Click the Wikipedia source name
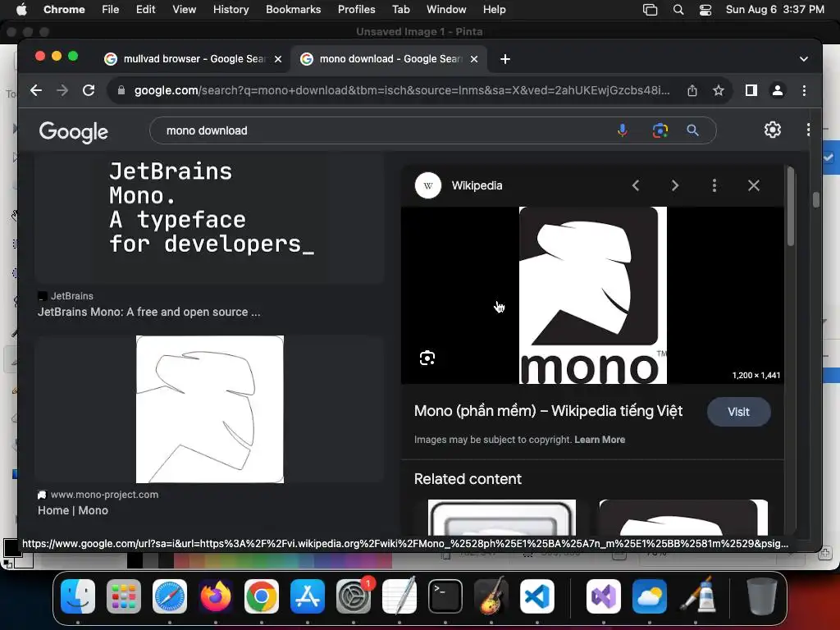This screenshot has width=840, height=630. [477, 185]
